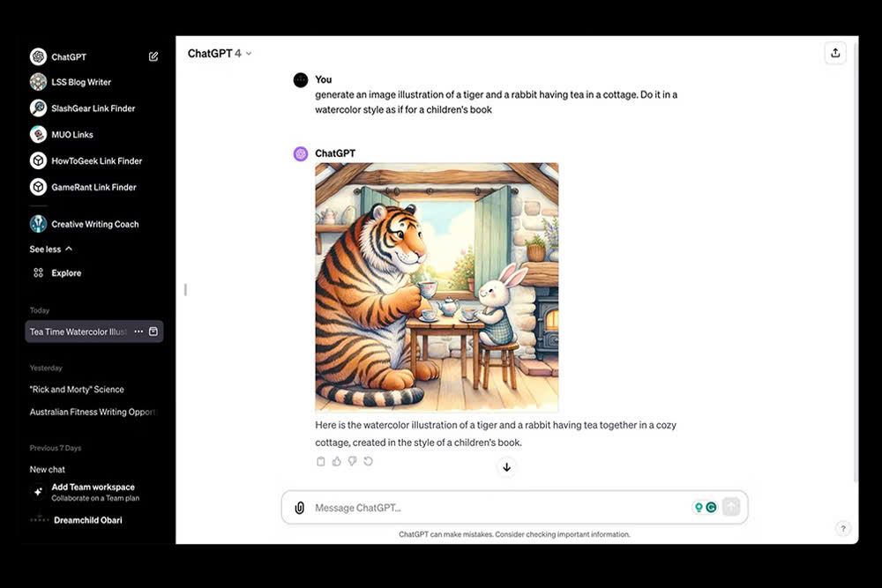Open "Rick and Morty" Science chat
The image size is (882, 588).
pos(77,389)
